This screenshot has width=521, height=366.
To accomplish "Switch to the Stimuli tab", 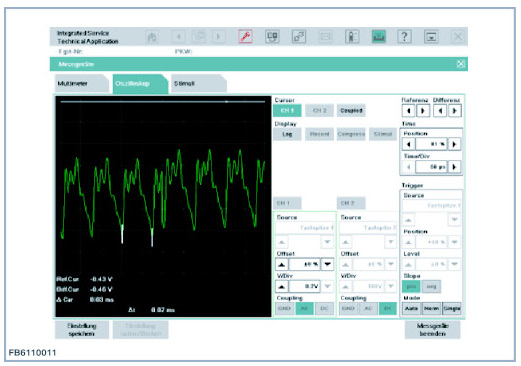I will (199, 83).
